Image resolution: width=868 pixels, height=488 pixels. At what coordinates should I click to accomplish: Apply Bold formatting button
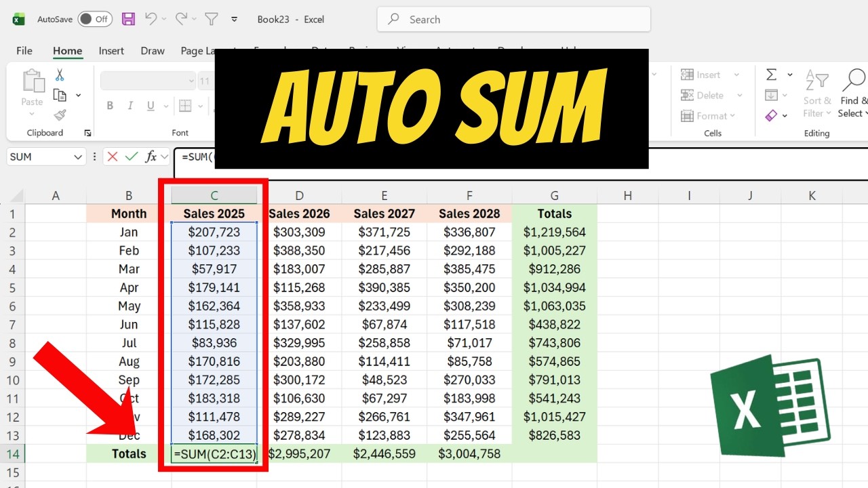(110, 106)
